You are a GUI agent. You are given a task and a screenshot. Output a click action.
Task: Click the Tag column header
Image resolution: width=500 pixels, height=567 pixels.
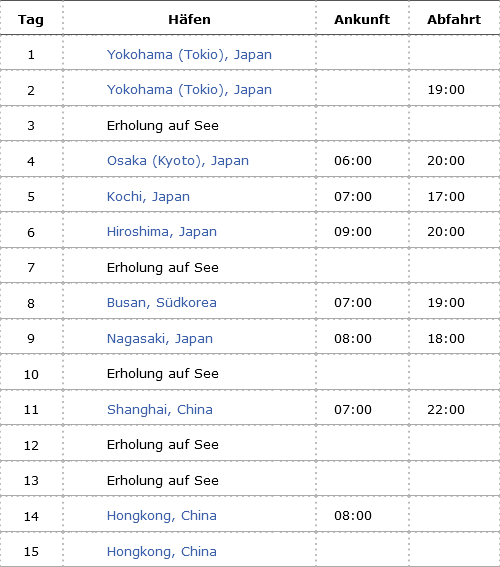[x=31, y=20]
